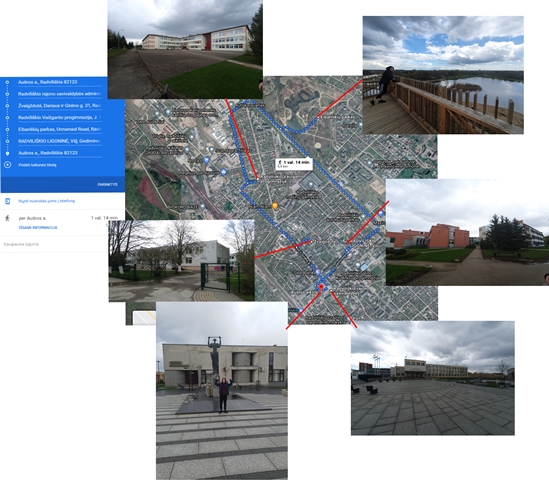Screen dimensions: 549x480
Task: Click the send directions to phone icon
Action: pyautogui.click(x=7, y=201)
